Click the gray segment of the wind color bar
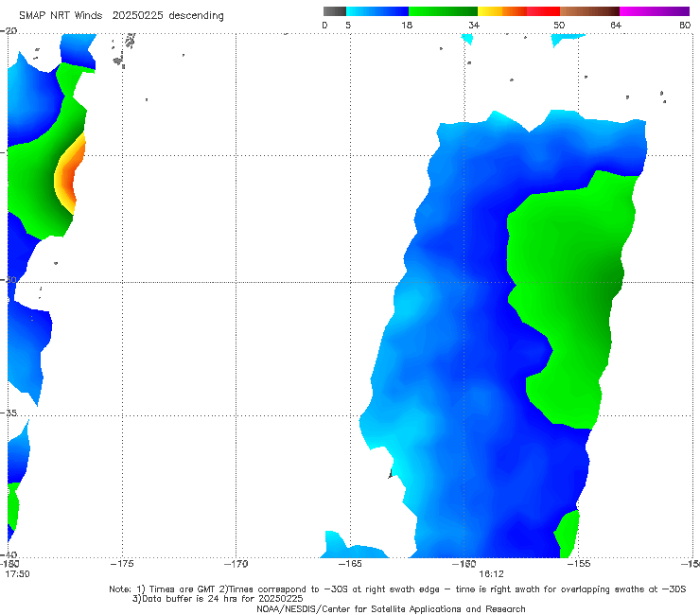The height and width of the screenshot is (615, 700). click(x=335, y=11)
